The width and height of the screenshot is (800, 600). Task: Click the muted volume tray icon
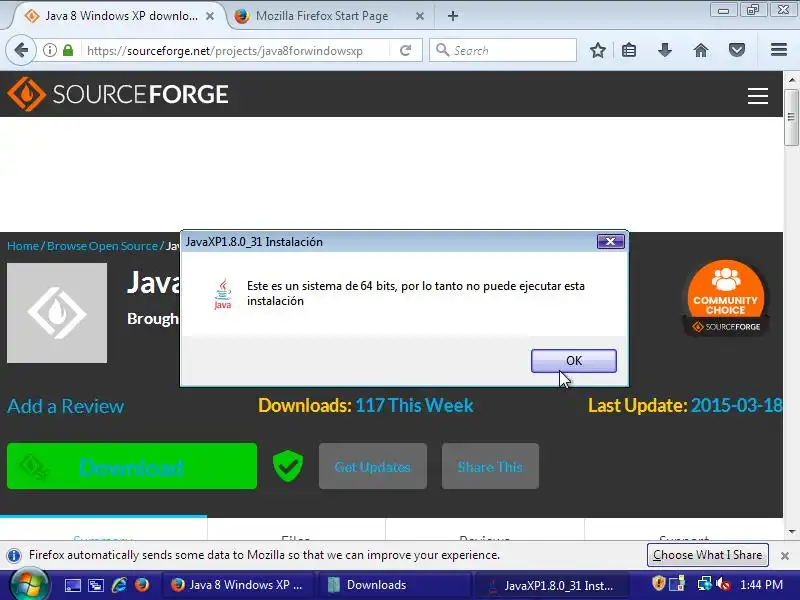[x=723, y=583]
